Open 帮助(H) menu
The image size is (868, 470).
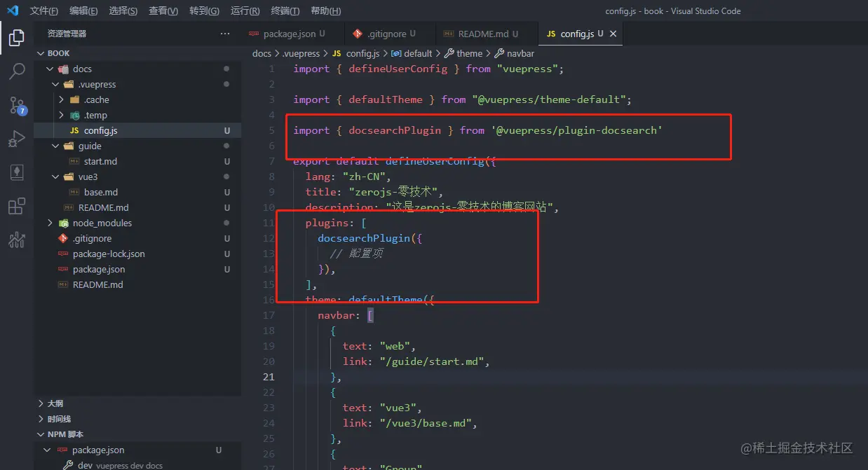point(325,11)
